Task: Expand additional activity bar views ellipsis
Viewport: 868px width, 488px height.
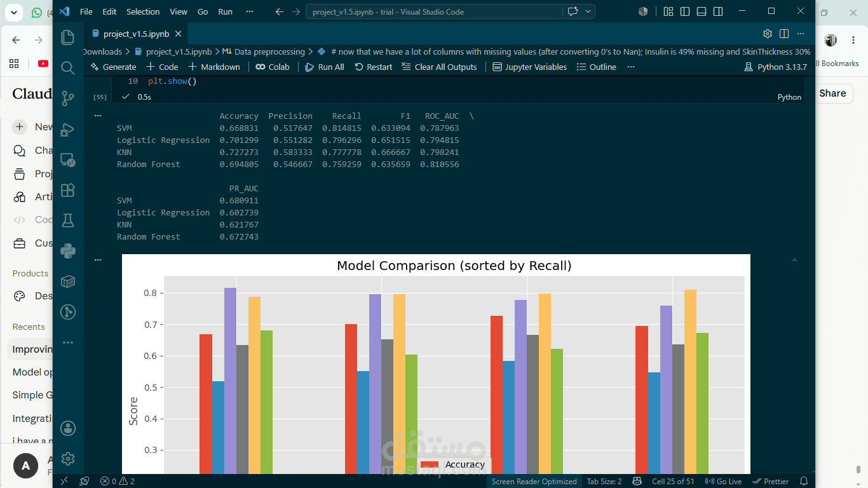Action: tap(68, 342)
